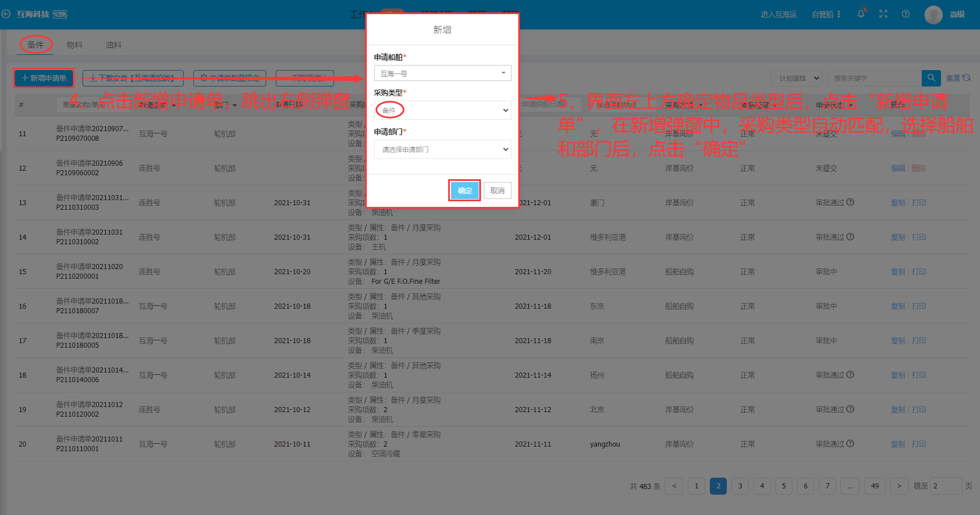Click the 跳至 page number input

(x=946, y=486)
